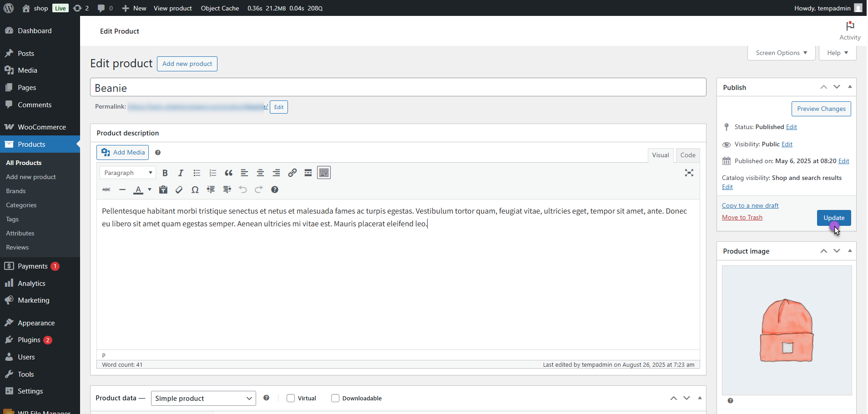Enable the Virtual product checkbox
The height and width of the screenshot is (414, 868).
pyautogui.click(x=291, y=399)
